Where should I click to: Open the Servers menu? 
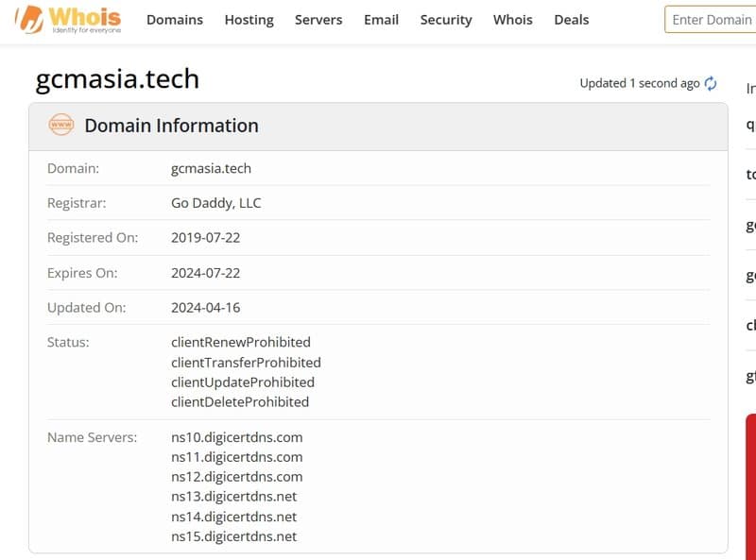pos(318,20)
